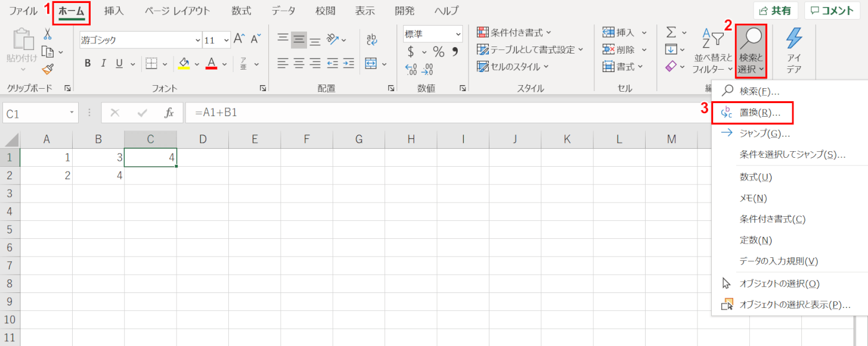Image resolution: width=868 pixels, height=346 pixels.
Task: Click the Cut scissors icon
Action: coord(48,34)
